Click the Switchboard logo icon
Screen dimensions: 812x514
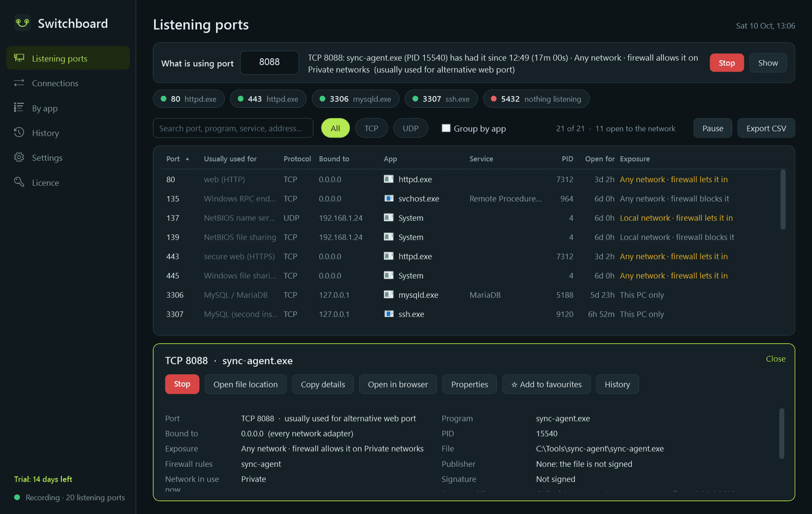[22, 23]
